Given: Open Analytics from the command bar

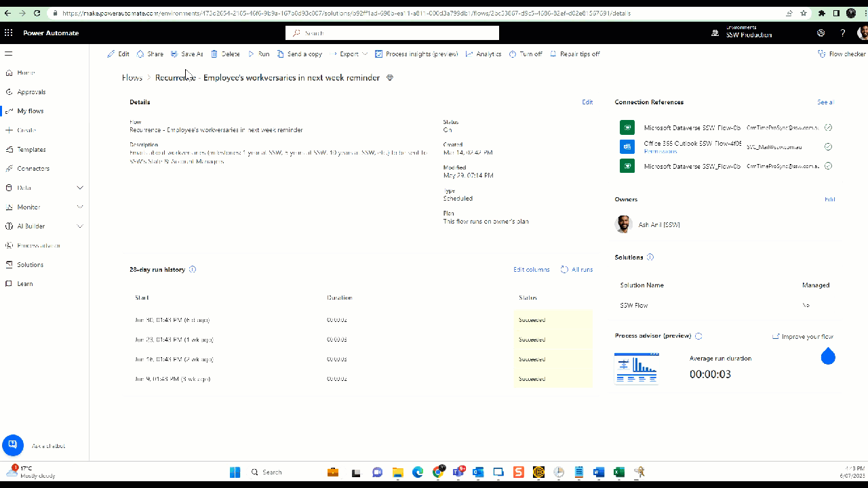Looking at the screenshot, I should (x=484, y=54).
